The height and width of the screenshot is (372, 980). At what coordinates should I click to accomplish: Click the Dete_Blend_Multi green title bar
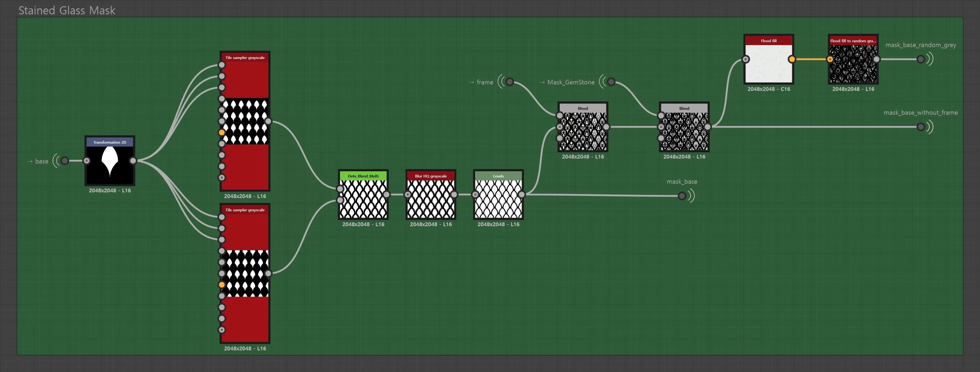coord(363,176)
